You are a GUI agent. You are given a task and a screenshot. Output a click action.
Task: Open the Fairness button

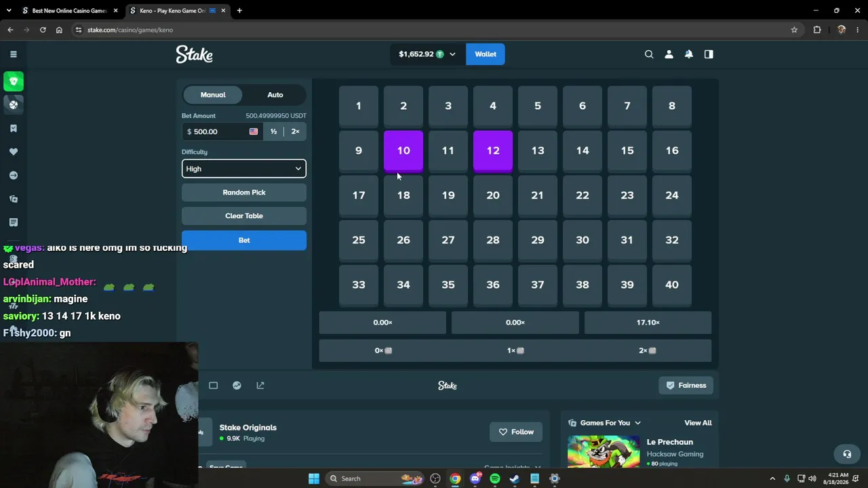686,386
